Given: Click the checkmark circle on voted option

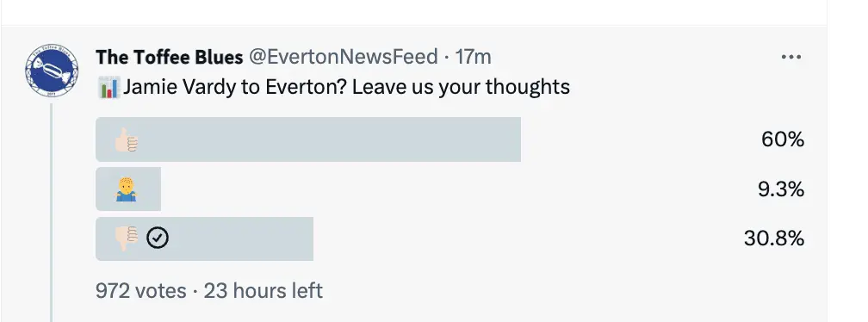Looking at the screenshot, I should 158,238.
